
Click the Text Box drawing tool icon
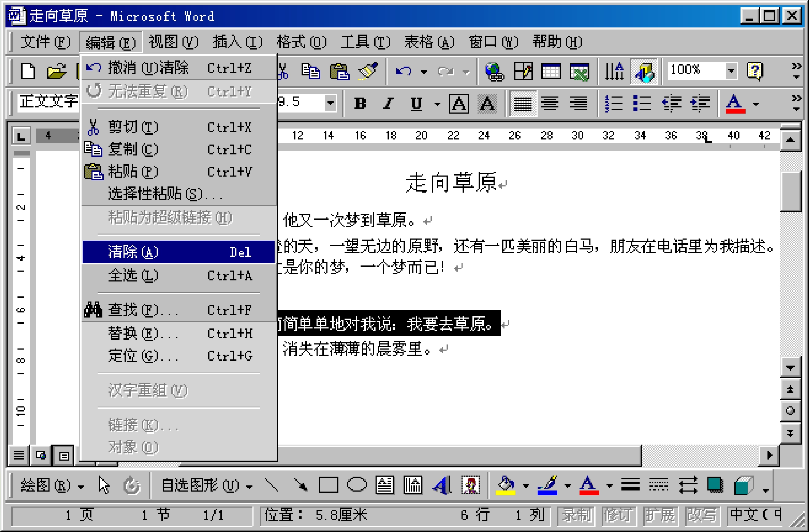(x=385, y=485)
